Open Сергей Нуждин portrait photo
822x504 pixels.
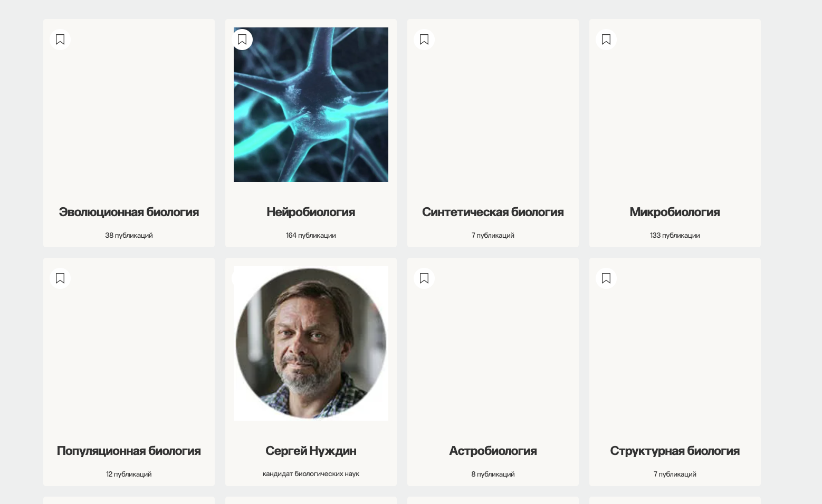click(311, 343)
